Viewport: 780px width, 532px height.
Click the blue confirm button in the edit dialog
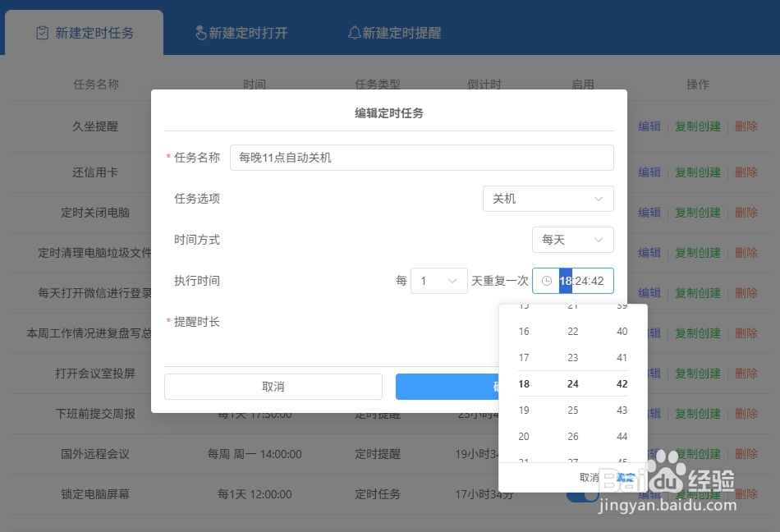447,387
